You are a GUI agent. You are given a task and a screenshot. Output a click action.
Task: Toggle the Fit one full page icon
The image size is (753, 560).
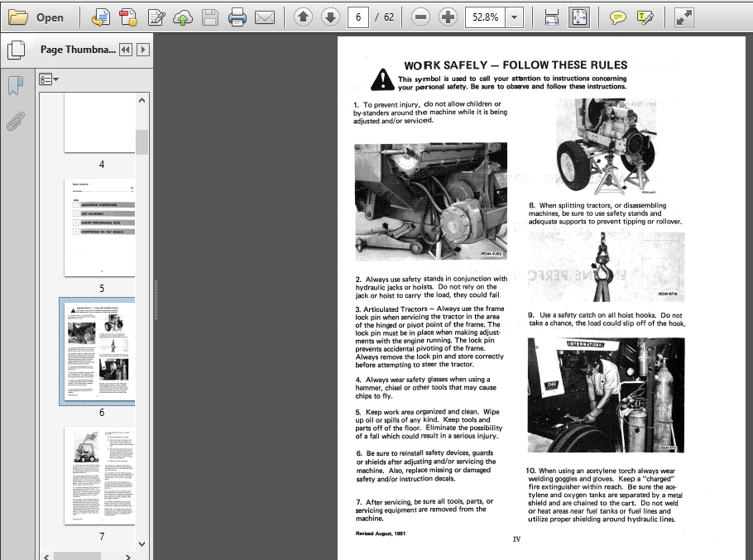pos(579,17)
